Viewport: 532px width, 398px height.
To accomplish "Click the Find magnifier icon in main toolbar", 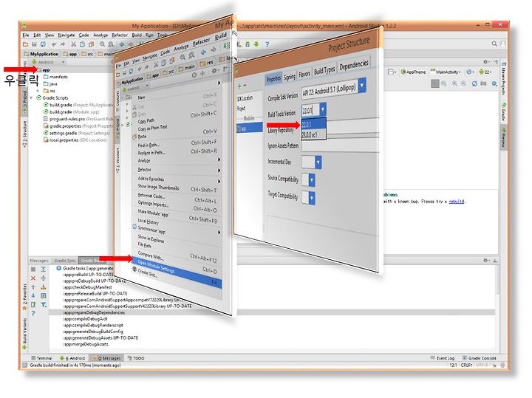I will click(102, 44).
